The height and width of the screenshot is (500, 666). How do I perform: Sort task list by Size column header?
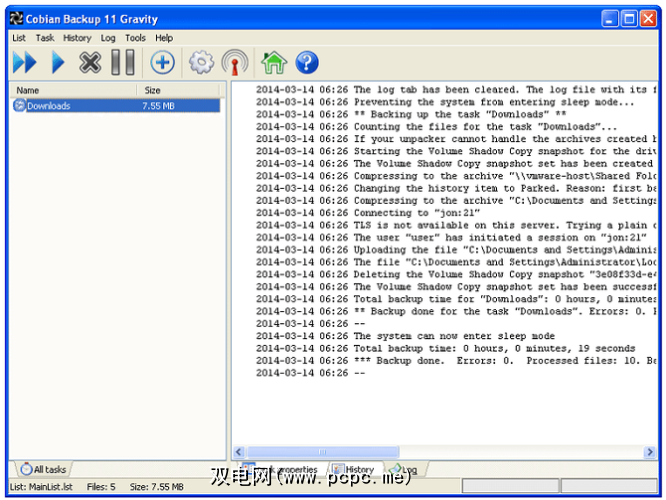pos(178,90)
